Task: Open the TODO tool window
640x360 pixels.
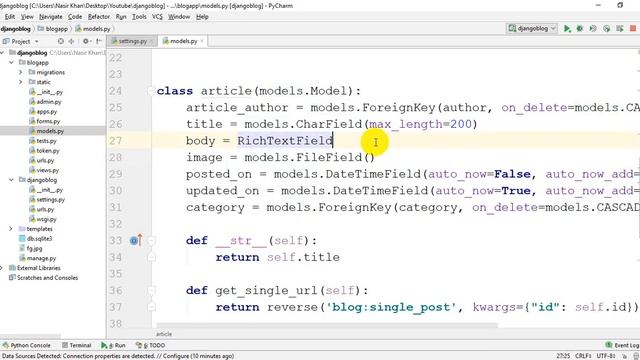Action: (151, 345)
